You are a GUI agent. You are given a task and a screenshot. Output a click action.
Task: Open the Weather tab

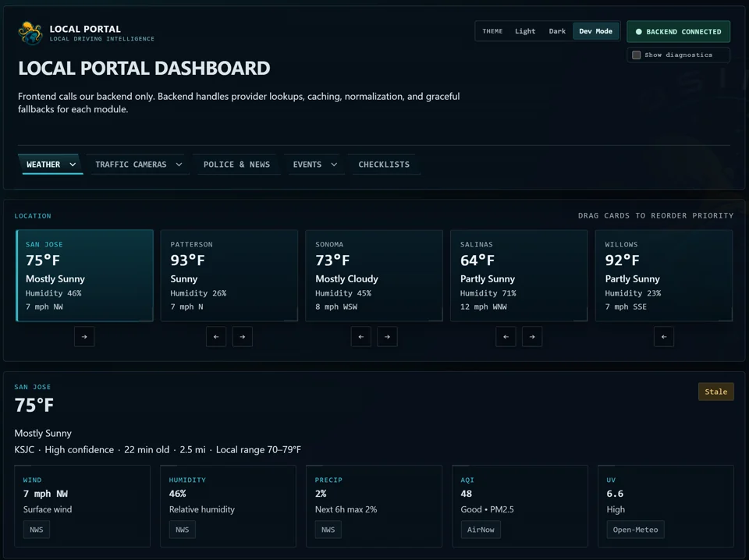51,165
